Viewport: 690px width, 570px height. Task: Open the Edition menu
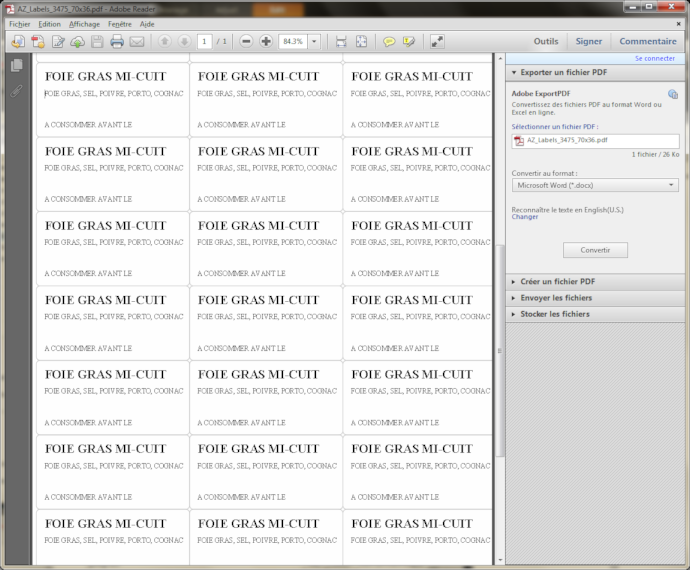click(49, 24)
